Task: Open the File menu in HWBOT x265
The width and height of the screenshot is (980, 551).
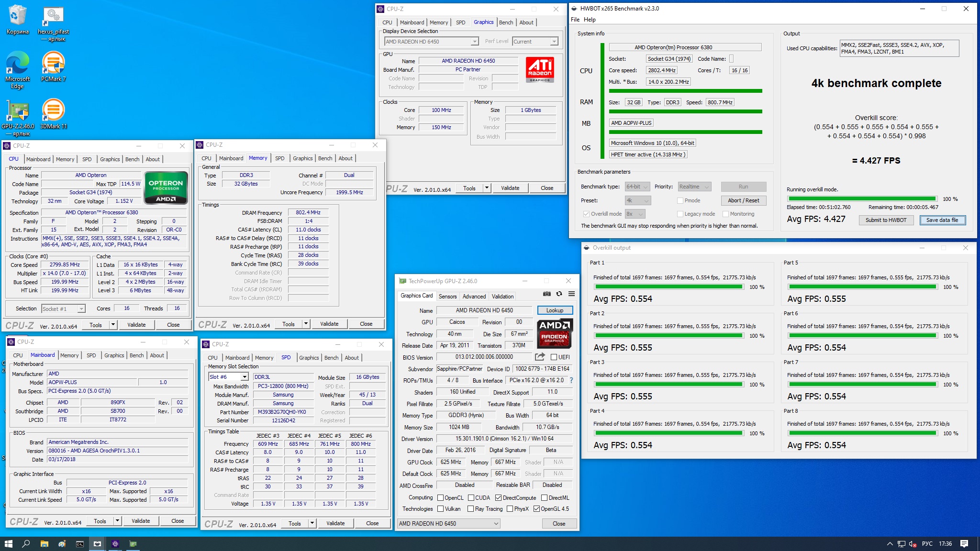Action: pos(575,20)
